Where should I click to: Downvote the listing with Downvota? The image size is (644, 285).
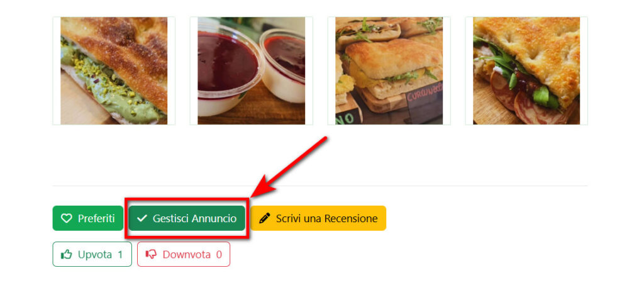184,254
